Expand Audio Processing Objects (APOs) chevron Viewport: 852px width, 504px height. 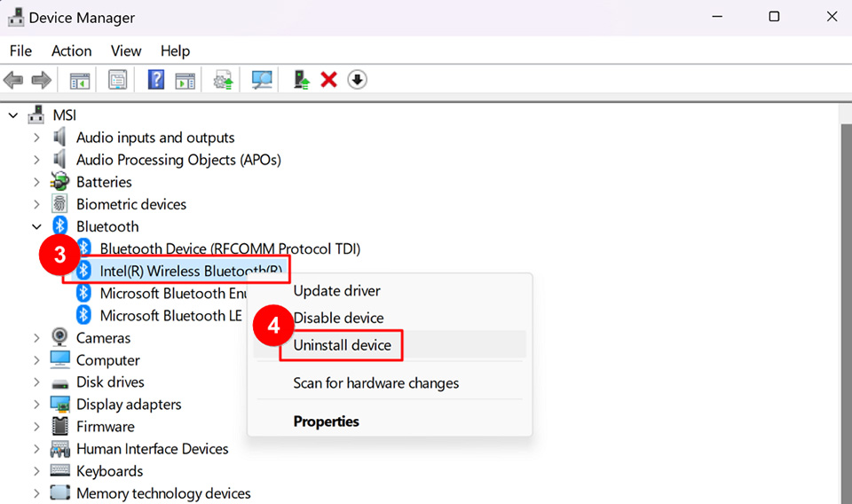pos(36,160)
